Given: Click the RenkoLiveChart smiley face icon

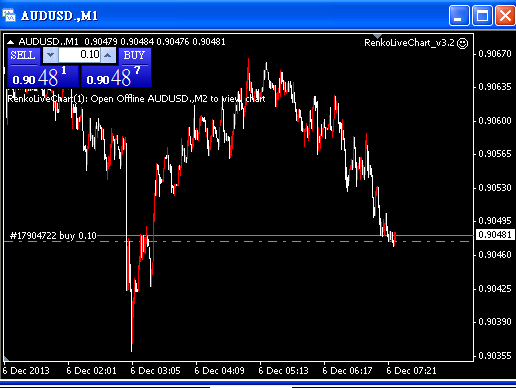Looking at the screenshot, I should 463,43.
